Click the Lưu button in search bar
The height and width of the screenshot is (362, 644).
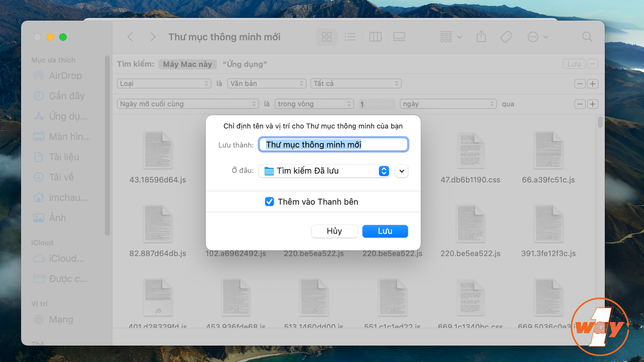574,64
